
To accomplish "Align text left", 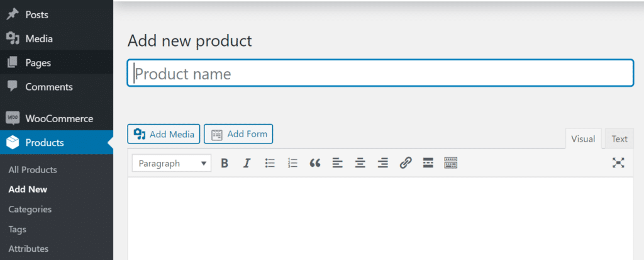I will [x=338, y=163].
